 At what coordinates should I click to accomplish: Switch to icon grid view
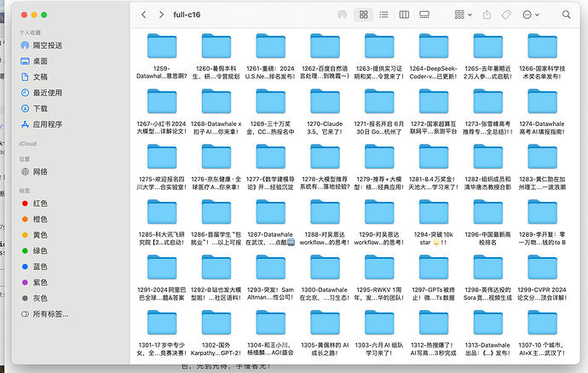(363, 14)
